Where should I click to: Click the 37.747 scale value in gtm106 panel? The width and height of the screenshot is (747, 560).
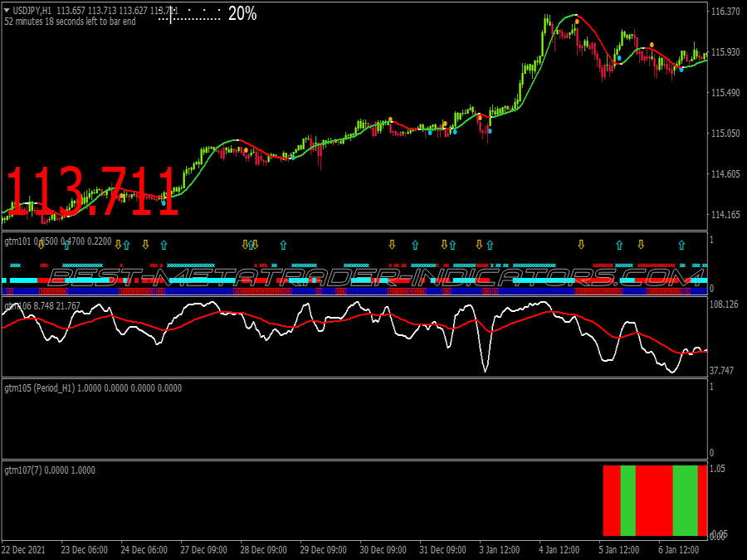pyautogui.click(x=722, y=371)
